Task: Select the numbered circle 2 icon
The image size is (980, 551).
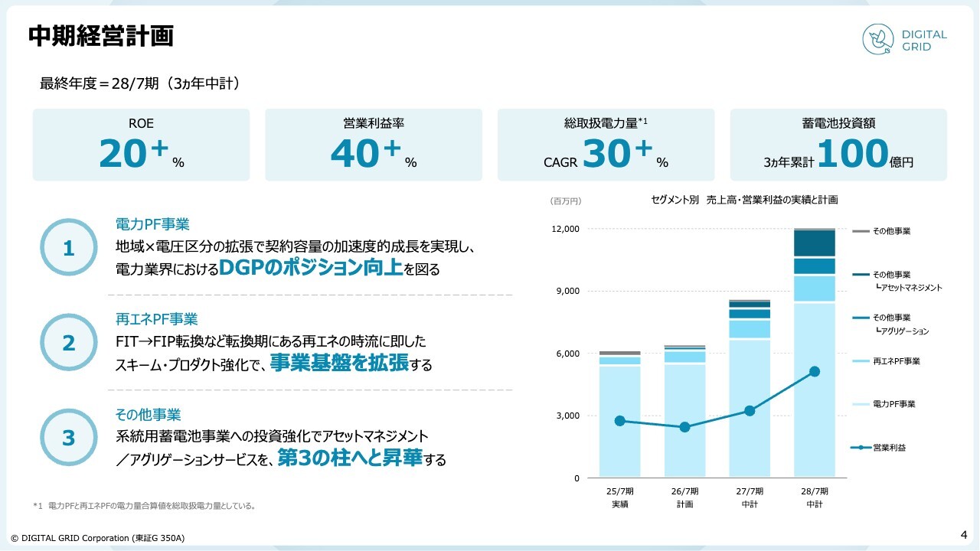Action: (x=69, y=343)
